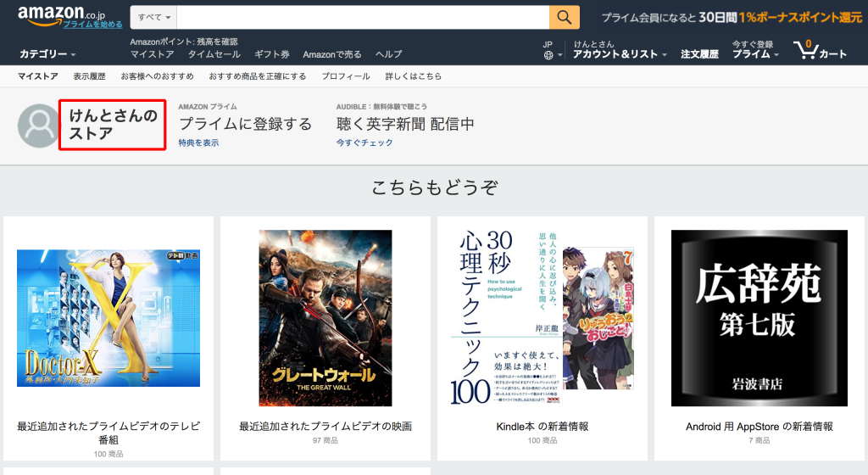Click 最近追加されたプライムビデオの映画 caption
868x475 pixels.
pos(325,427)
